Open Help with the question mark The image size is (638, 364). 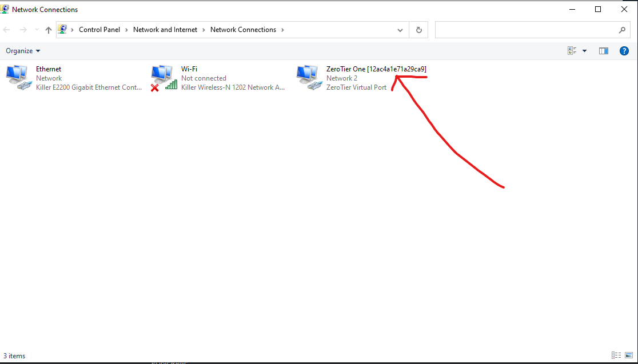[x=624, y=51]
